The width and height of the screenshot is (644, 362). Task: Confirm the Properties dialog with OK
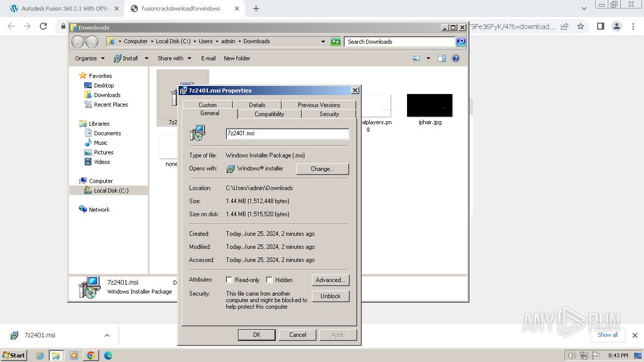click(257, 335)
